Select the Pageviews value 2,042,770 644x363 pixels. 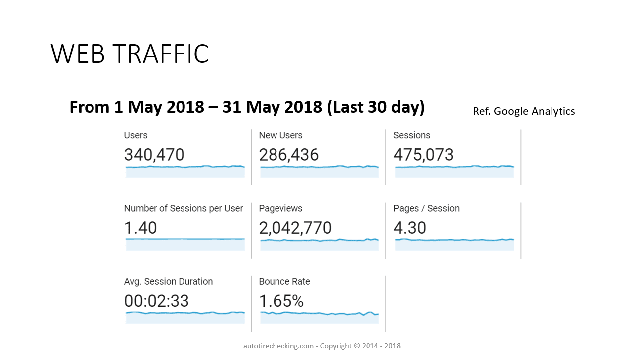[x=295, y=228]
